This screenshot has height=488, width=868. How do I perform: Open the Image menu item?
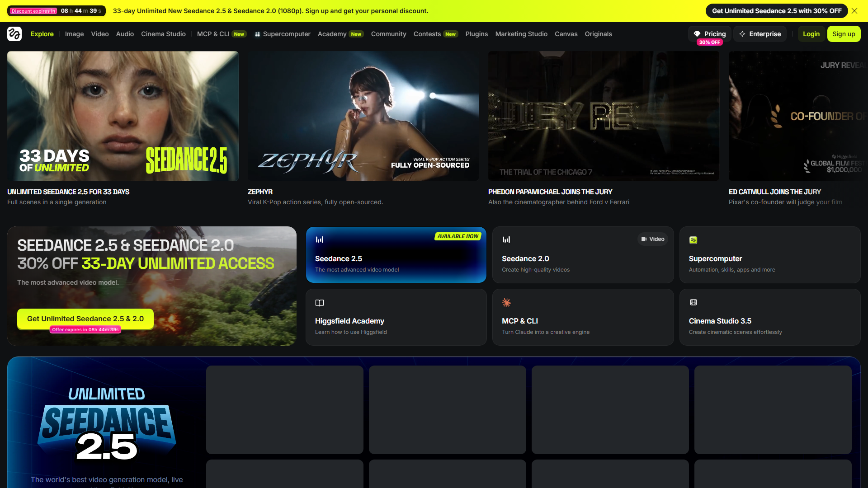click(x=74, y=34)
